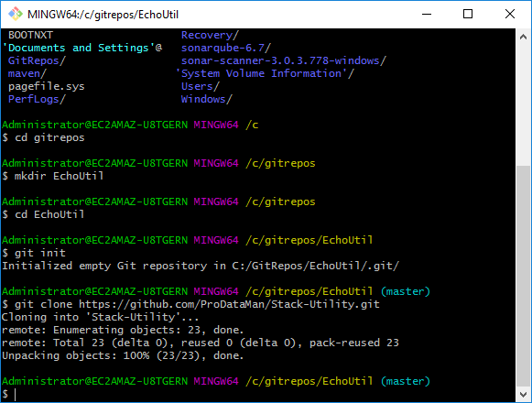Image resolution: width=532 pixels, height=403 pixels.
Task: Click the Stack-Utility.git GitHub URL
Action: [x=229, y=304]
